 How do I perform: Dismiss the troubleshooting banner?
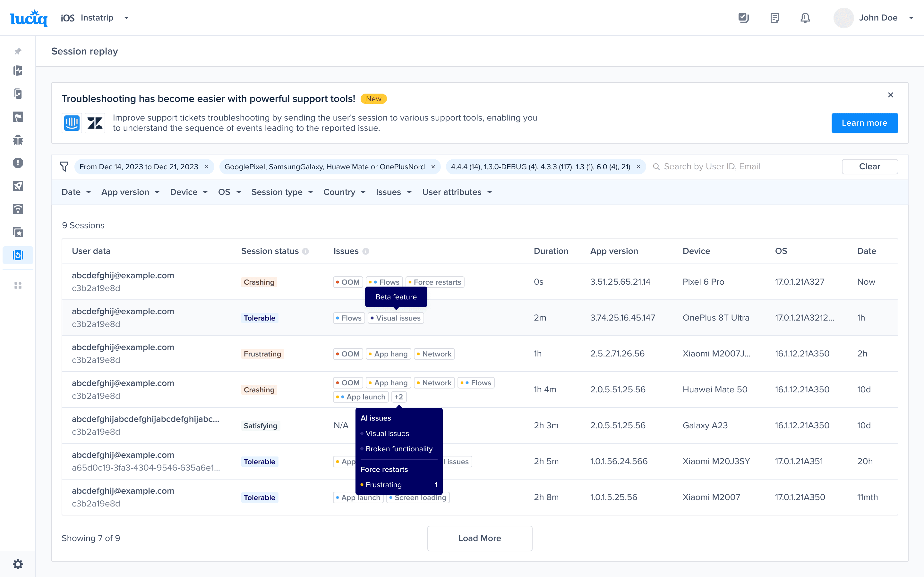890,95
